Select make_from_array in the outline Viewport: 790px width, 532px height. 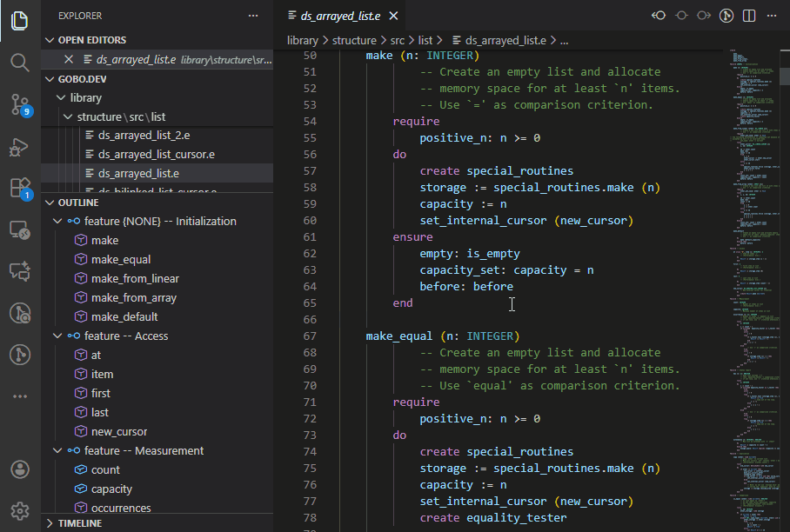133,297
